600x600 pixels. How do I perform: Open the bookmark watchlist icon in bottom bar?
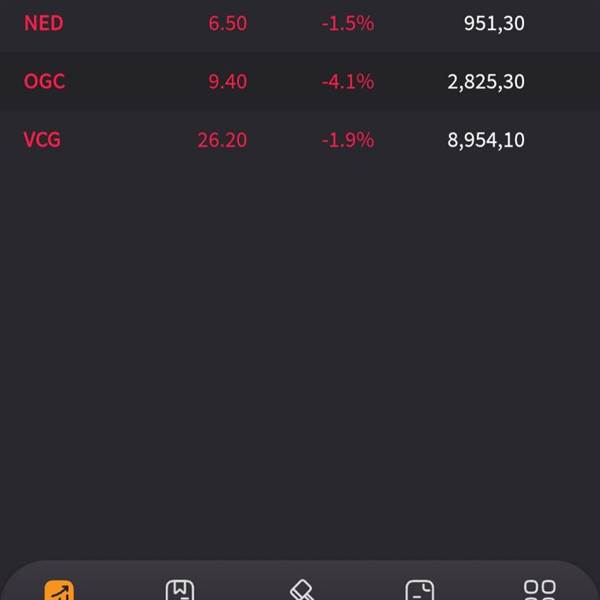pyautogui.click(x=180, y=590)
